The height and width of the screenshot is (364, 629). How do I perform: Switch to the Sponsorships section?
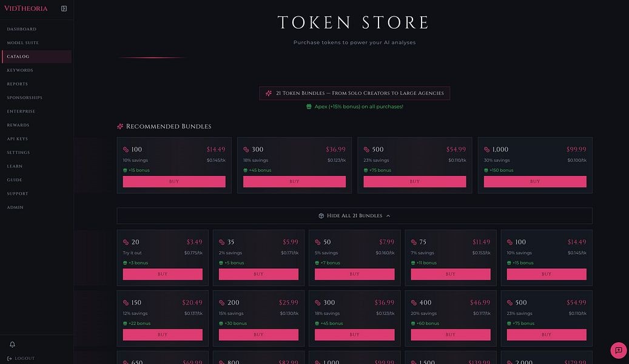coord(26,97)
